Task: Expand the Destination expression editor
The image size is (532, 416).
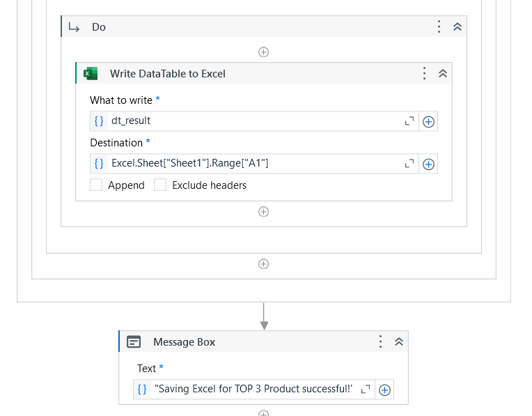Action: (409, 164)
